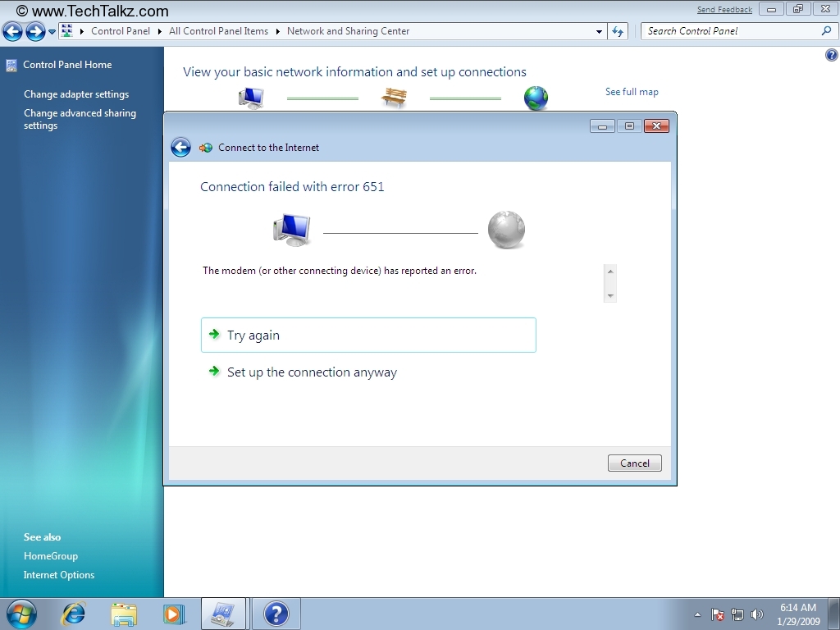The image size is (840, 630).
Task: Expand the address bar history dropdown
Action: pyautogui.click(x=600, y=32)
